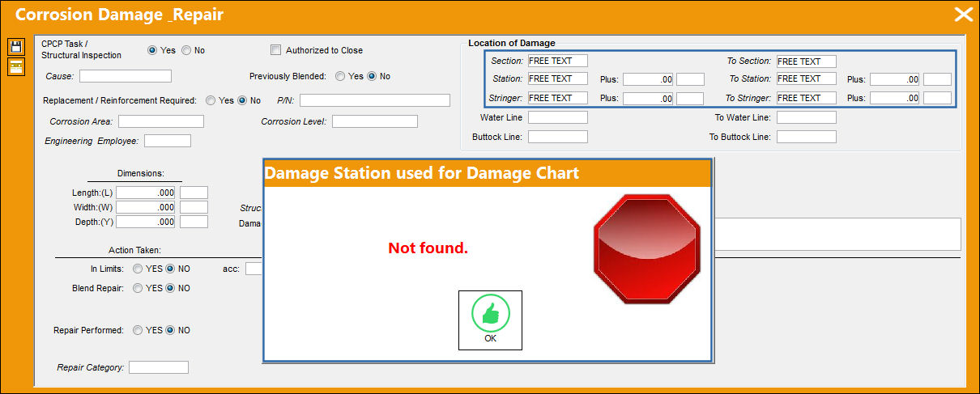
Task: Click the unit box beside Length value
Action: 194,193
